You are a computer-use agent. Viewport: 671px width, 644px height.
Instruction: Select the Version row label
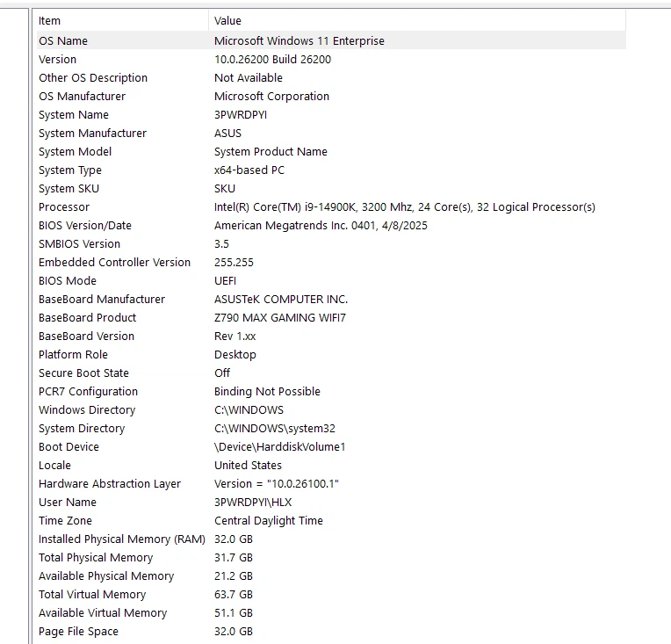pyautogui.click(x=57, y=59)
